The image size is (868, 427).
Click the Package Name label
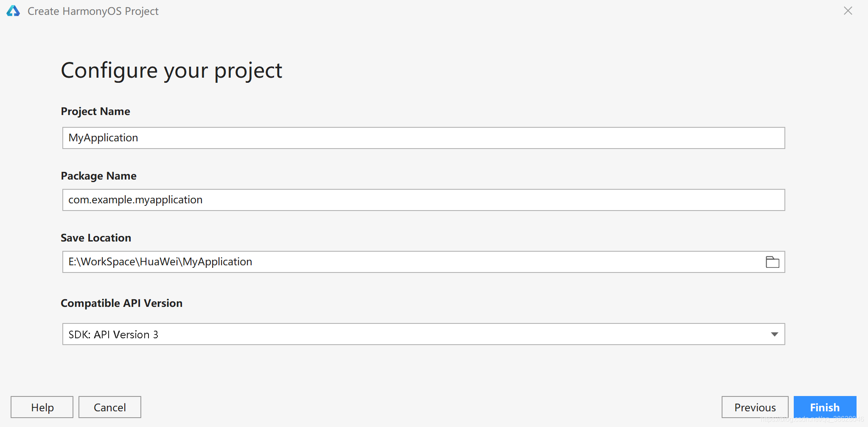(98, 176)
